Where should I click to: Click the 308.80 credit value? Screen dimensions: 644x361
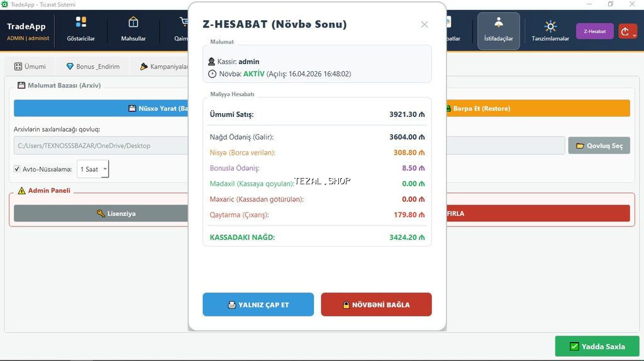[x=409, y=153]
